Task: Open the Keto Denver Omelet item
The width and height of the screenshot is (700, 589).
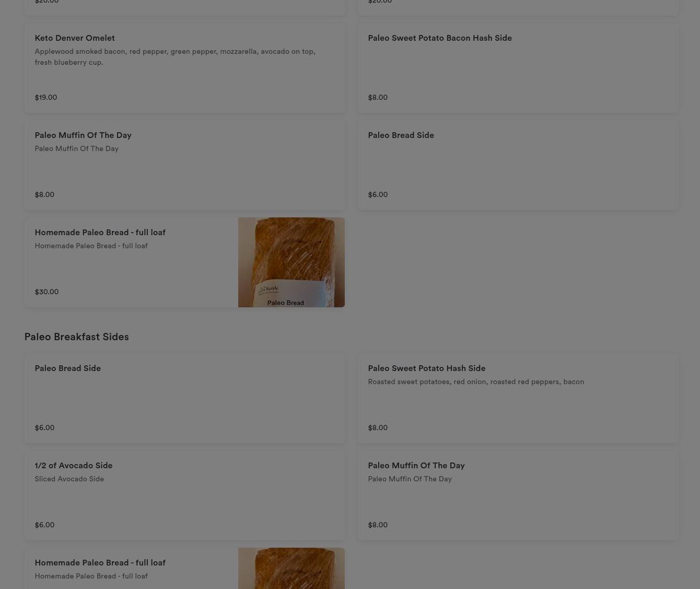Action: (x=184, y=68)
